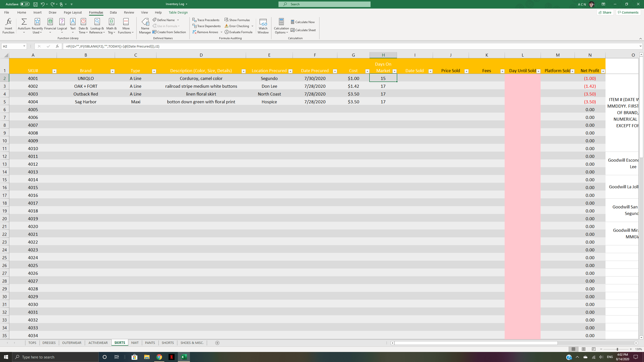The width and height of the screenshot is (644, 362).
Task: Open the Home ribbon tab
Action: pos(22,12)
